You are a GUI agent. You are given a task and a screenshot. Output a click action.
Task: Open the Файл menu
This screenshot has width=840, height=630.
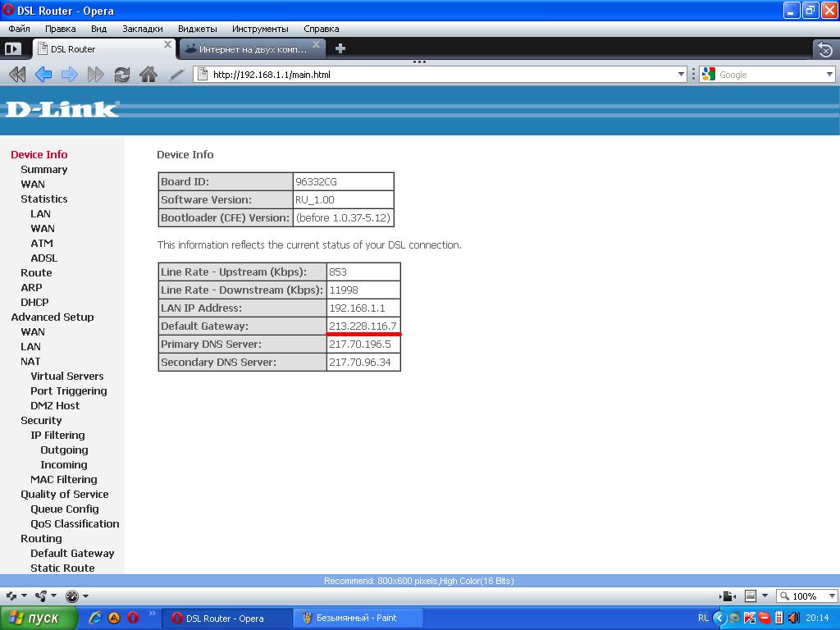tap(20, 29)
